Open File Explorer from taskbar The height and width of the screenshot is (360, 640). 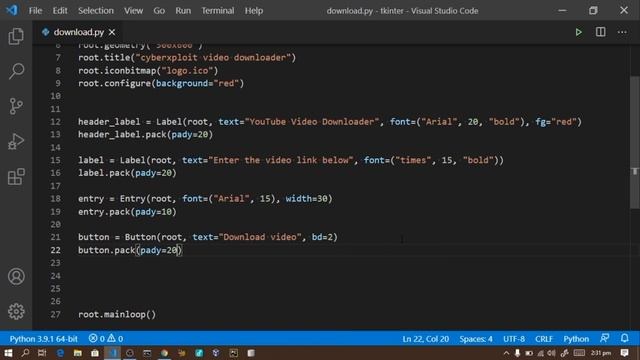tap(78, 353)
